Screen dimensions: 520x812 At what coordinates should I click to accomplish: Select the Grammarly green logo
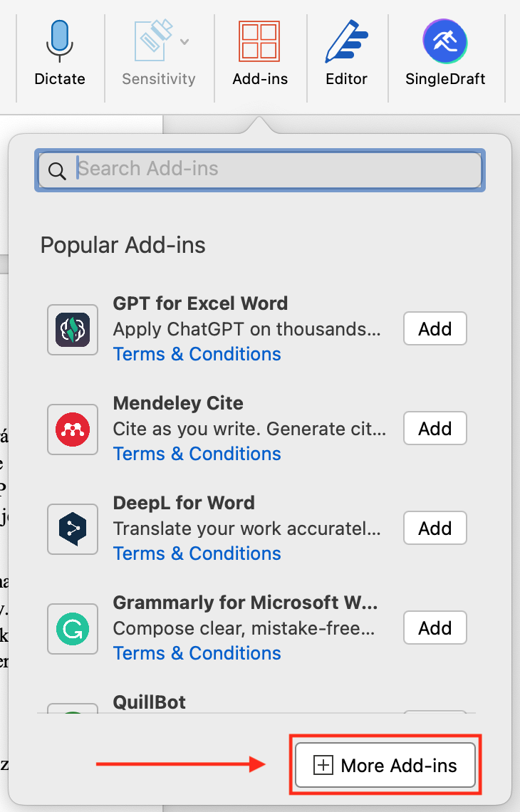point(72,628)
